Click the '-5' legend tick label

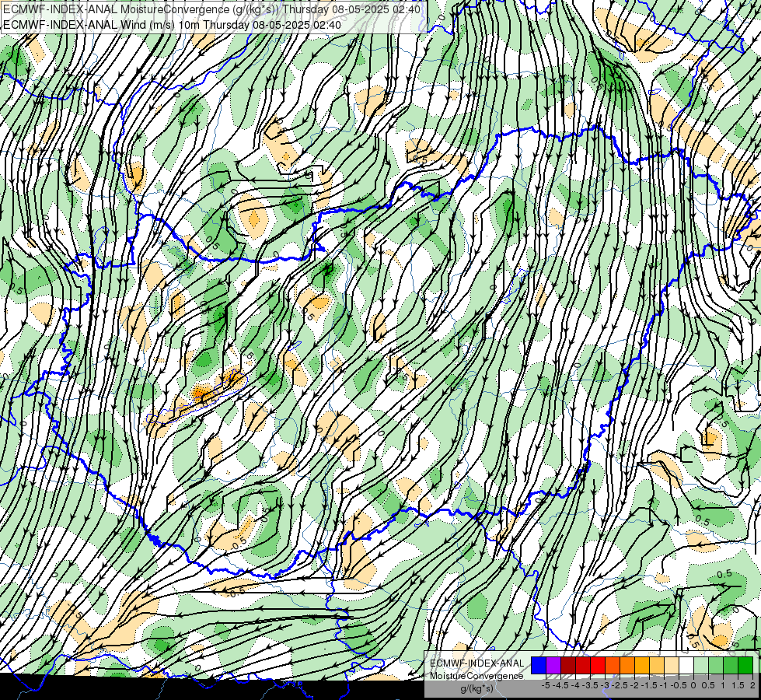pyautogui.click(x=546, y=685)
